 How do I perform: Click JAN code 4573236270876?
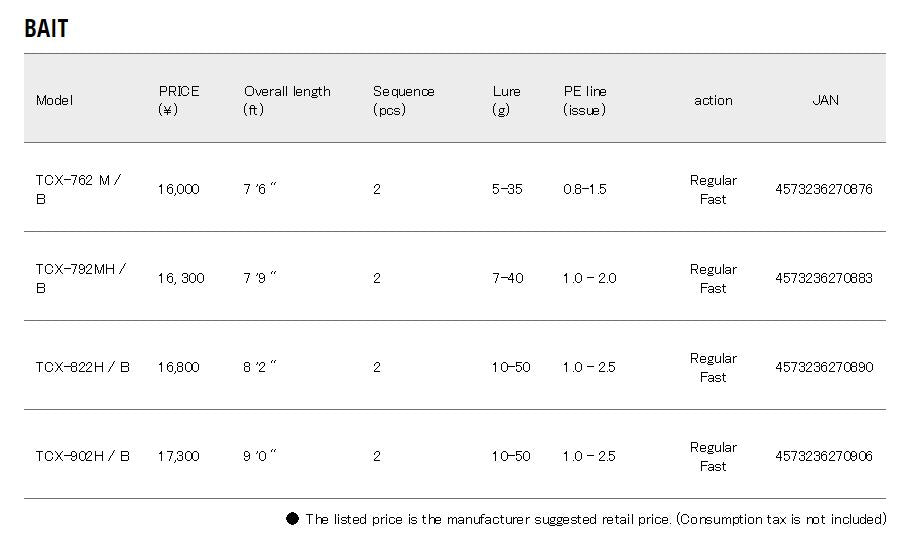click(824, 189)
